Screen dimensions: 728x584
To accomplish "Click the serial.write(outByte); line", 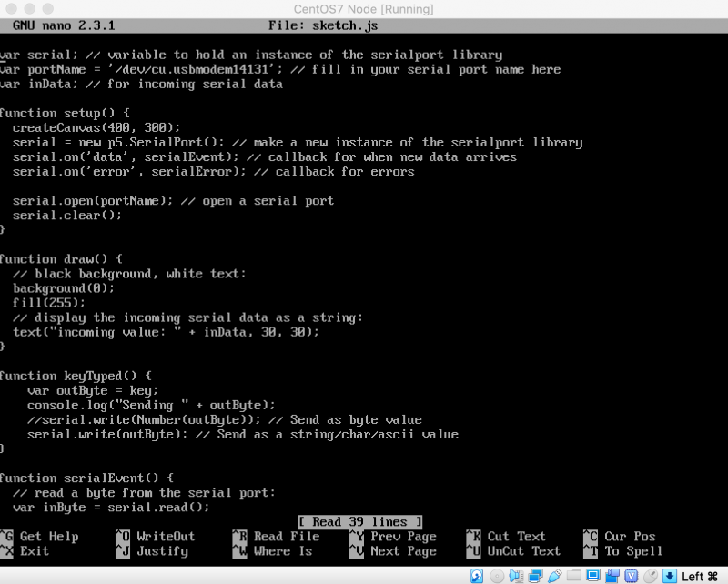I will pos(243,435).
